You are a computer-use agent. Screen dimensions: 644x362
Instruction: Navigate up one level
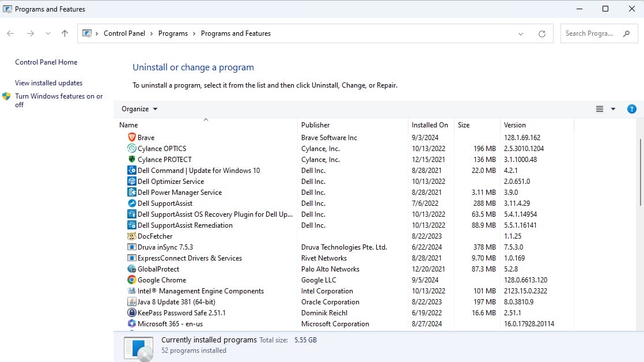coord(65,33)
